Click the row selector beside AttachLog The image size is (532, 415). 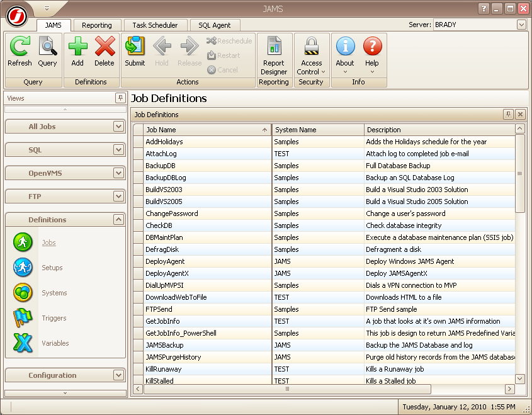pyautogui.click(x=138, y=154)
